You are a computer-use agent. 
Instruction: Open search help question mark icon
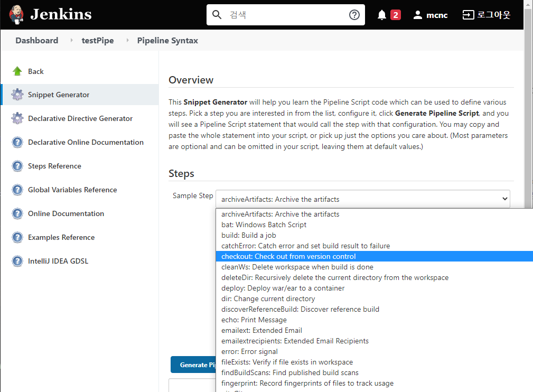coord(354,15)
